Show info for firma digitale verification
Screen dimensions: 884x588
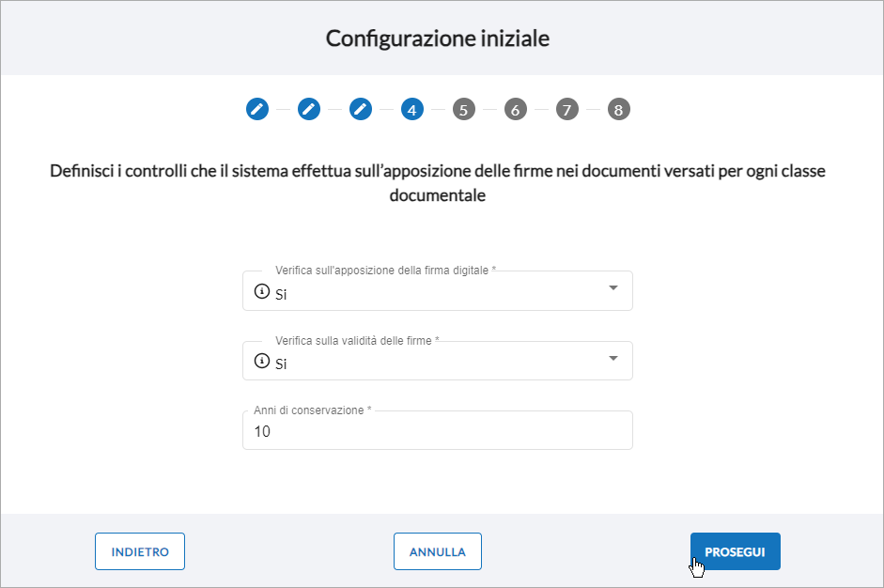tap(261, 291)
